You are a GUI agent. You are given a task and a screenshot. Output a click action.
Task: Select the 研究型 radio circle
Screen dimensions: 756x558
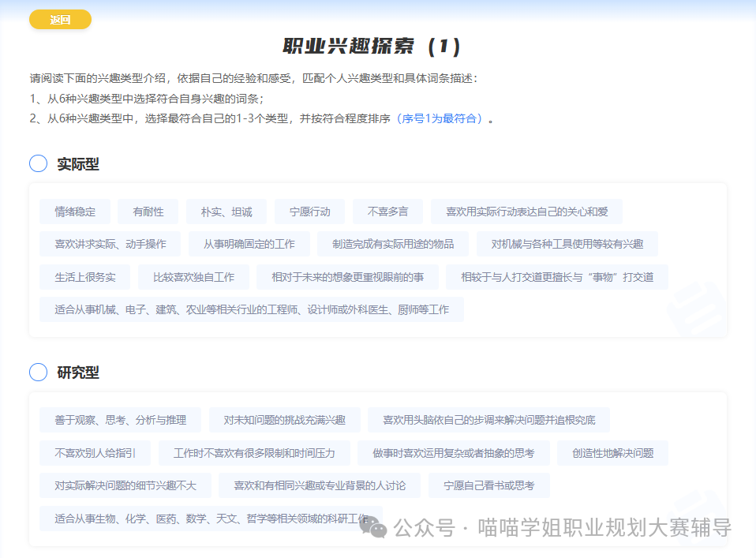39,372
